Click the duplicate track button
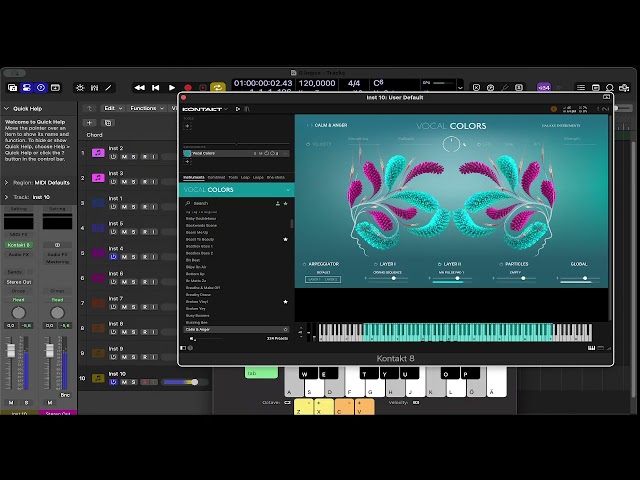Image resolution: width=640 pixels, height=480 pixels. 108,123
